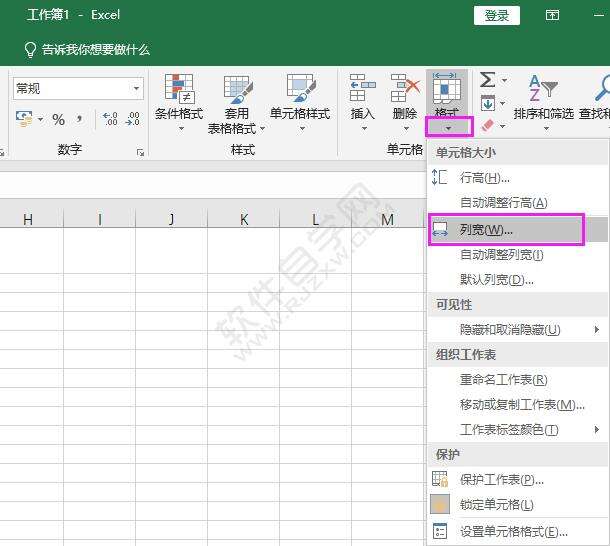Click the lightbulb Tell Me icon
The width and height of the screenshot is (610, 546).
click(x=30, y=50)
